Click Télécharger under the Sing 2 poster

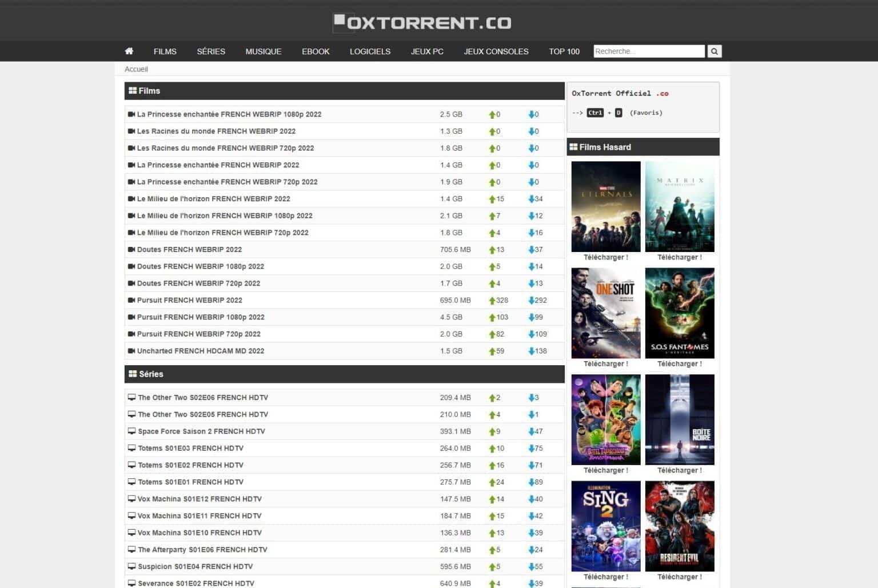tap(606, 577)
